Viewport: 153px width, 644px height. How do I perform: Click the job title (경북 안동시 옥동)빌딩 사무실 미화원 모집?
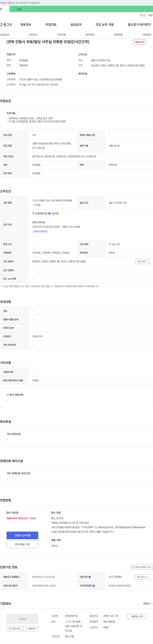(x=48, y=42)
